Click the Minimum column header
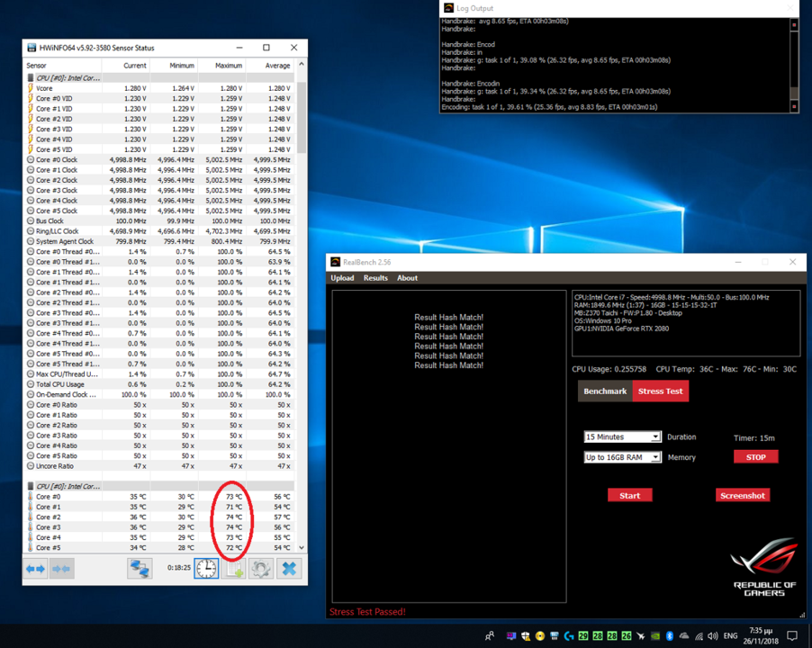Screen dimensions: 812x648 tap(174, 66)
